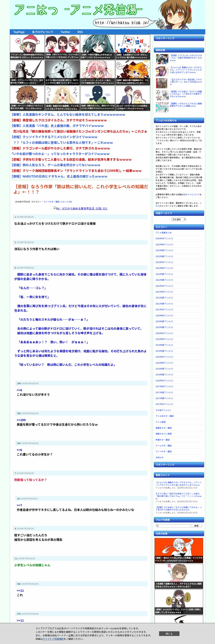Expand the その他アニメ category
Image resolution: width=215 pixels, height=644 pixels.
163,410
